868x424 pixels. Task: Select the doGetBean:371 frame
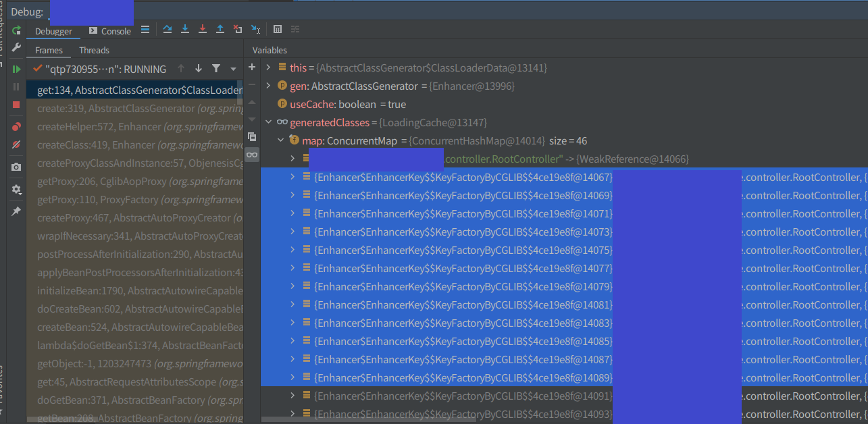click(134, 400)
